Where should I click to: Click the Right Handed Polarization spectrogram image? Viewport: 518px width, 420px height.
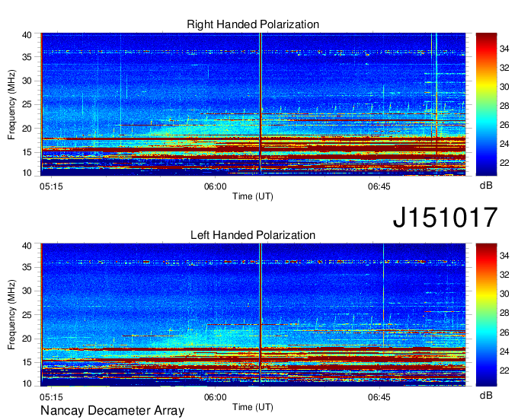tap(253, 104)
